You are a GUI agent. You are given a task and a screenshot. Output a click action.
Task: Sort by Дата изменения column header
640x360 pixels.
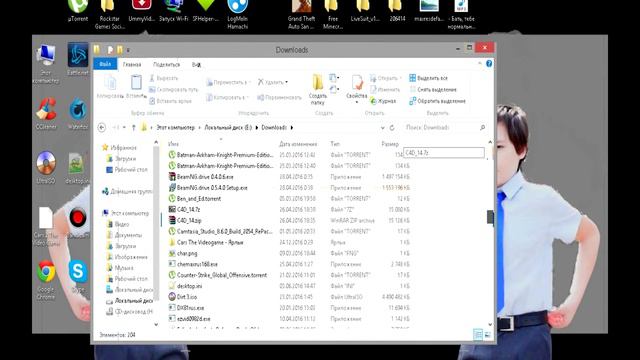[298, 144]
